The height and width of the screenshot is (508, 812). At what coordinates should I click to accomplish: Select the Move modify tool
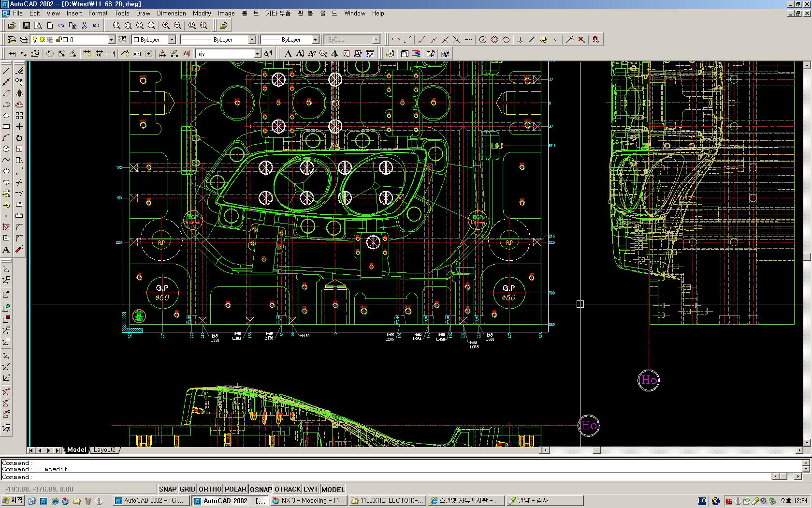click(19, 126)
